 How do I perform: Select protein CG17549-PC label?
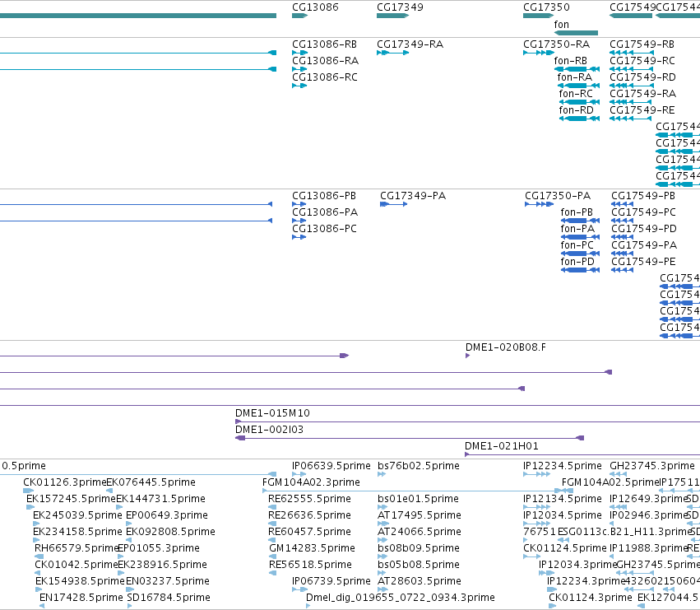point(644,212)
